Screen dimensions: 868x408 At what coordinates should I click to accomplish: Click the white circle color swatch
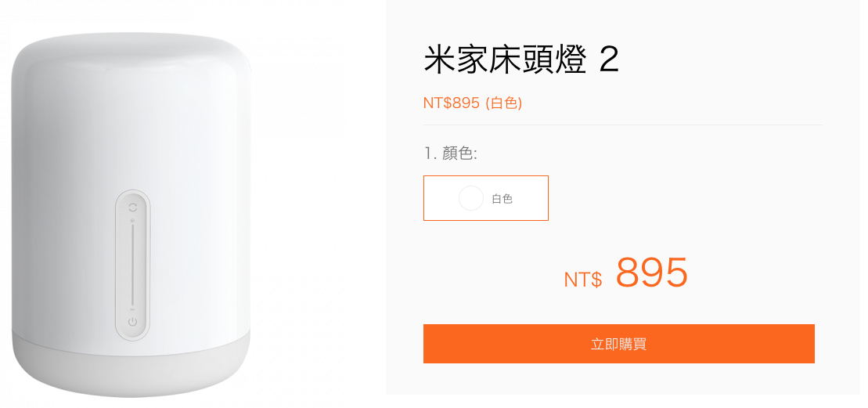[471, 198]
